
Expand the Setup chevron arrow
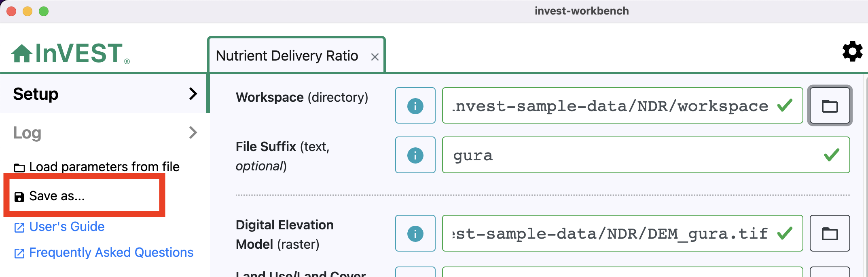[193, 94]
